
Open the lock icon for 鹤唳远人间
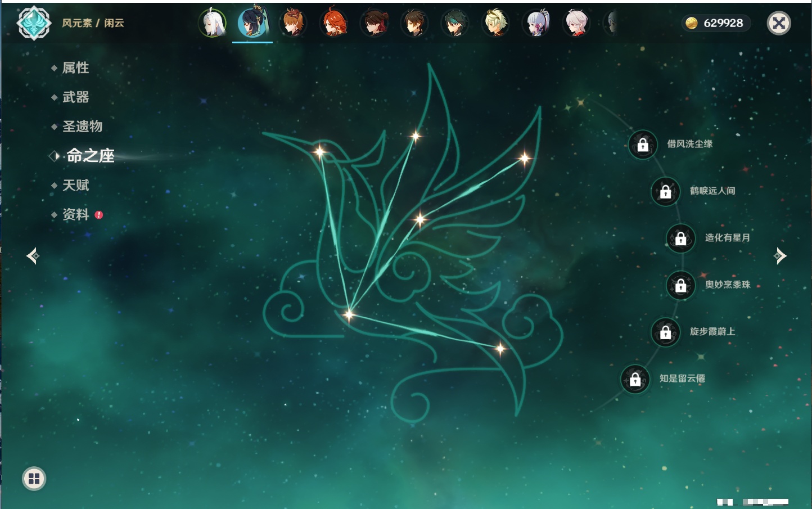[x=666, y=192]
